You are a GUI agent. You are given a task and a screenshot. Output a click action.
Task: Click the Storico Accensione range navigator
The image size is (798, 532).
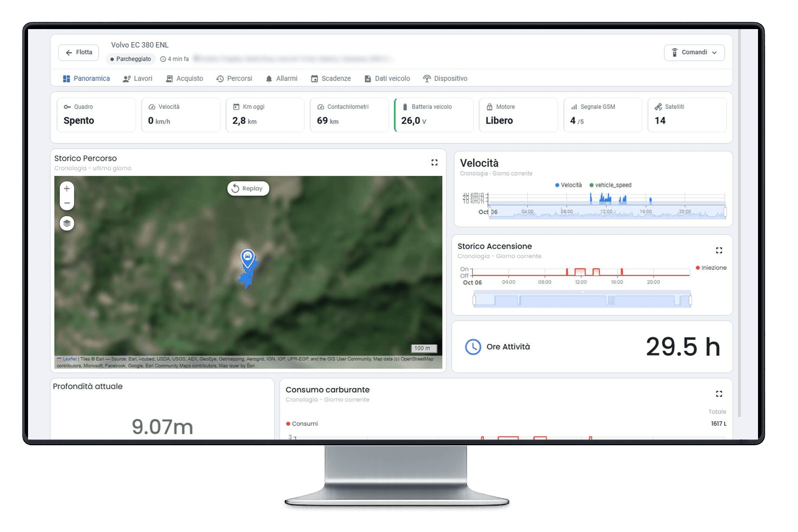coord(582,300)
